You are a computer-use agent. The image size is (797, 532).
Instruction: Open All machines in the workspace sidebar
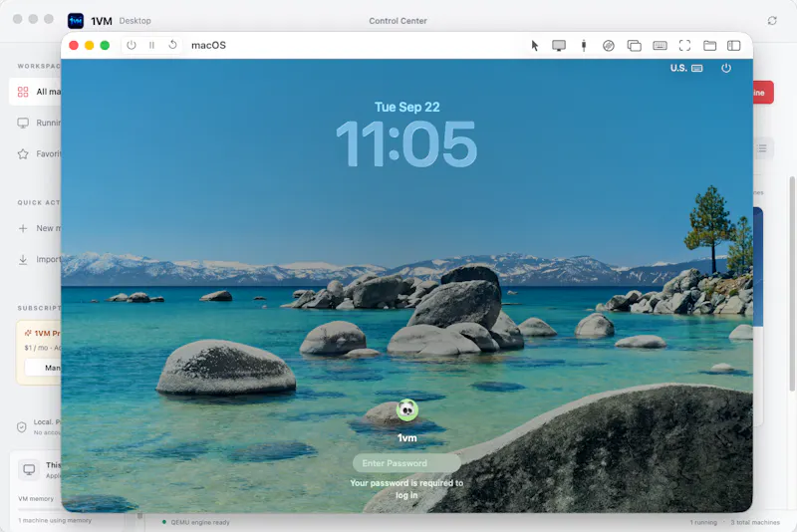[36, 92]
